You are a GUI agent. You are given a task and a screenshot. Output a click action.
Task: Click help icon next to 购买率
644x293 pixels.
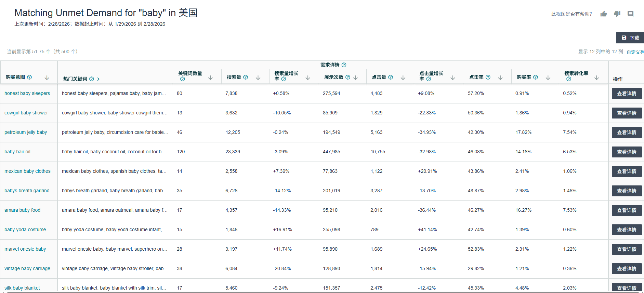[536, 77]
